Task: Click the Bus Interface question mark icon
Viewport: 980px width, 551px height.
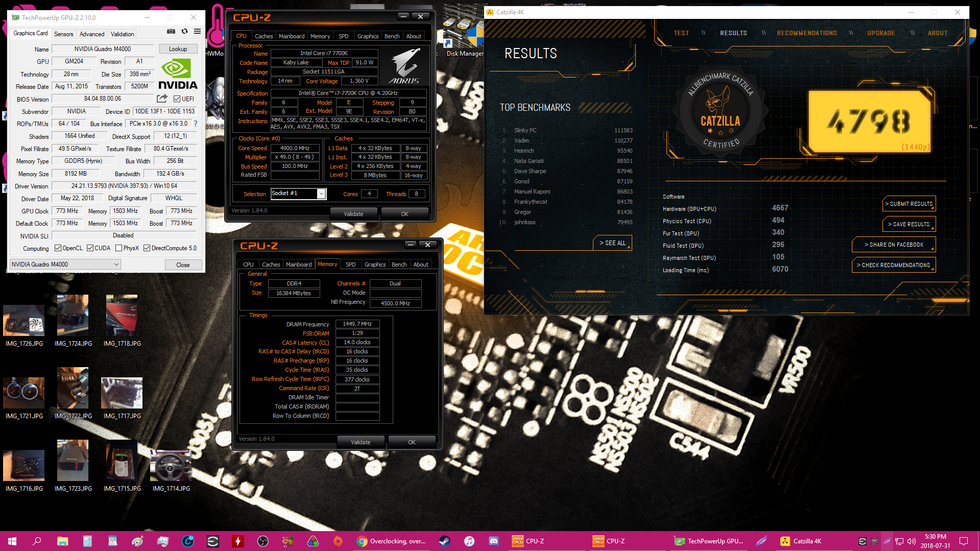Action: (x=196, y=124)
